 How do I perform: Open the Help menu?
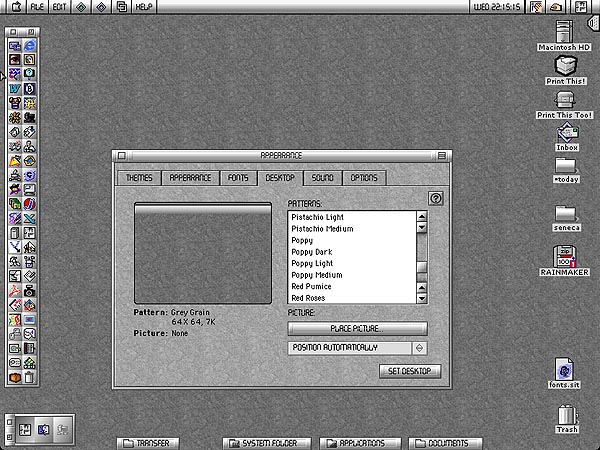144,7
